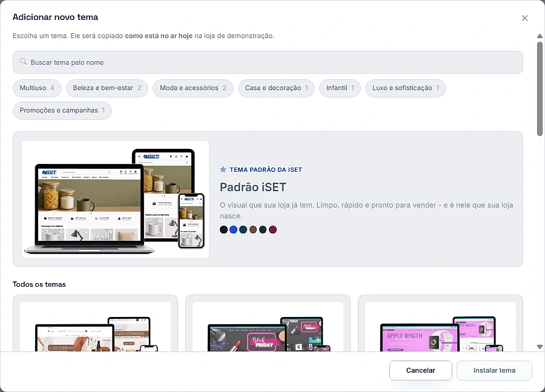Open the Apple Watch pink theme thumbnail
This screenshot has height=392, width=545.
click(x=440, y=327)
